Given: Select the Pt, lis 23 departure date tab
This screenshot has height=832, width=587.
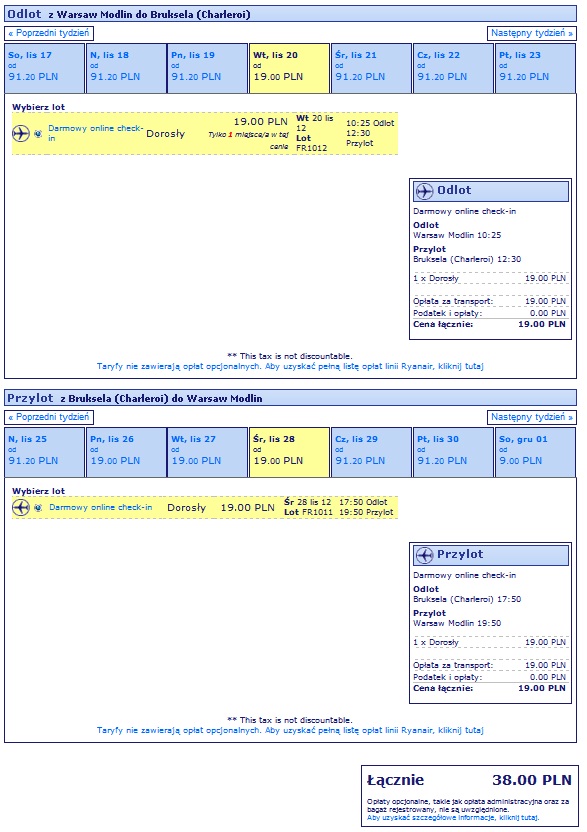Looking at the screenshot, I should click(x=536, y=68).
